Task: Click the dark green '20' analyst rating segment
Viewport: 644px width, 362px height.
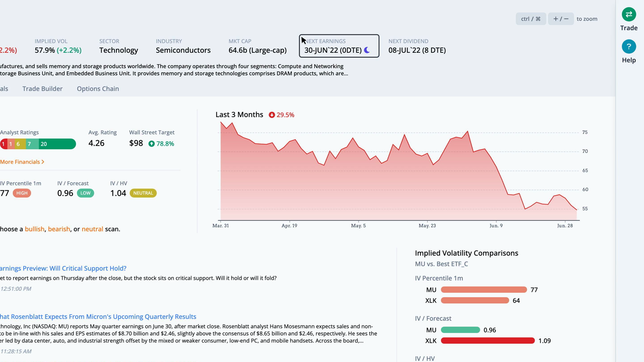Action: click(57, 144)
